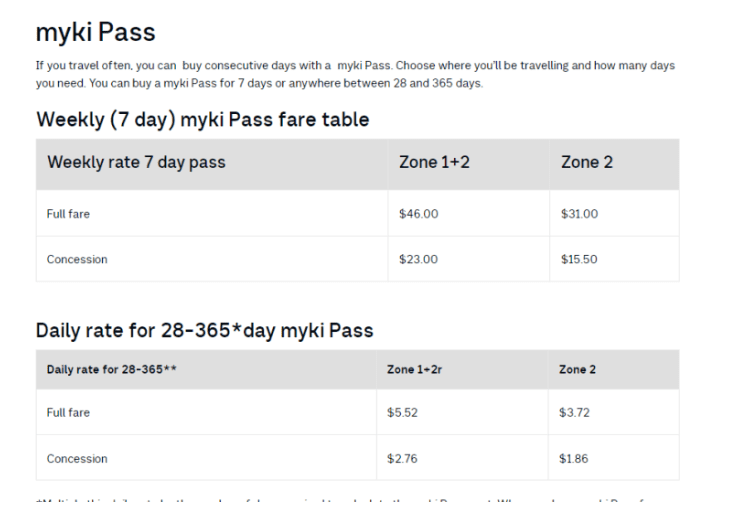748x517 pixels.
Task: Click the "Weekly (7 day) myki Pass fare table" heading
Action: pos(202,120)
